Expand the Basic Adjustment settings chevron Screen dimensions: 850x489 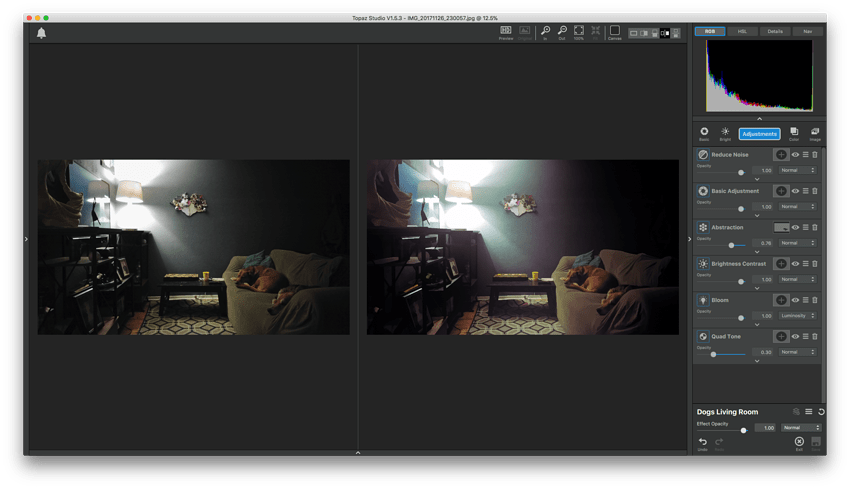(x=757, y=215)
